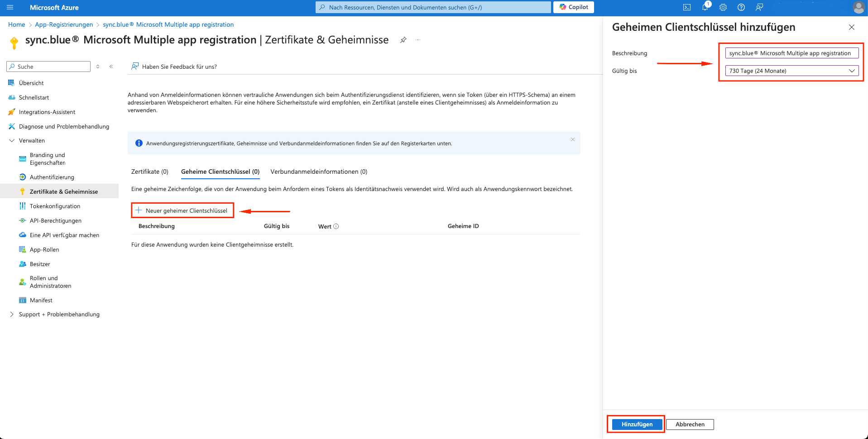Viewport: 868px width, 439px height.
Task: Click the Hinzufügen button
Action: click(x=637, y=424)
